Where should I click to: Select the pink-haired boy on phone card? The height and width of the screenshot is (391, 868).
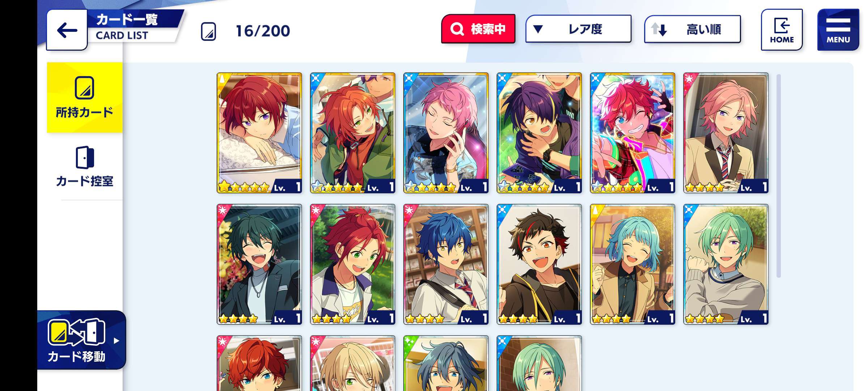pyautogui.click(x=446, y=133)
